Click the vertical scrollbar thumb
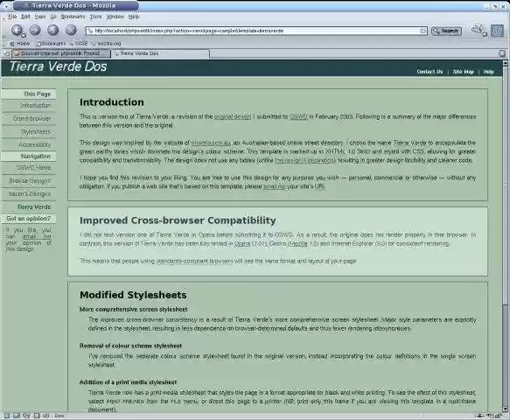 505,185
